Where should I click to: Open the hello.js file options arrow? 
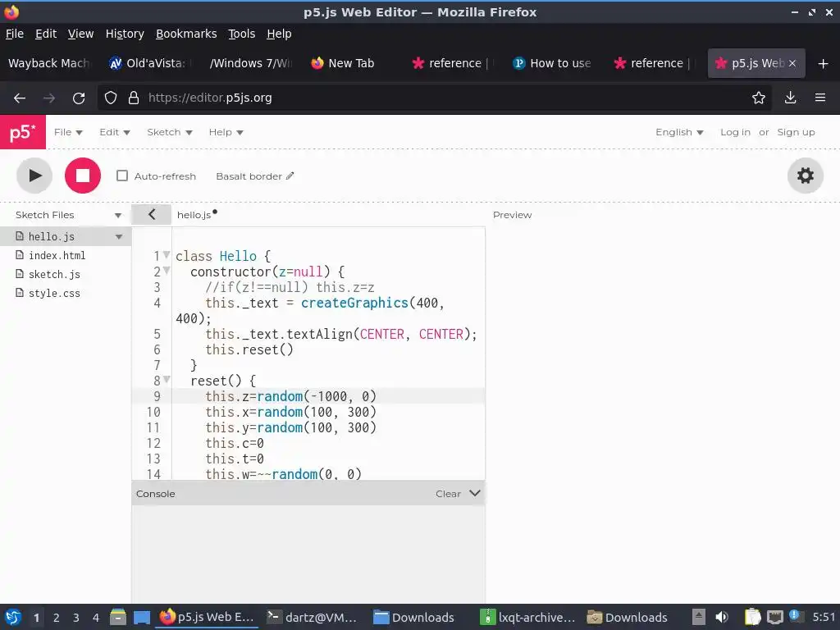119,236
